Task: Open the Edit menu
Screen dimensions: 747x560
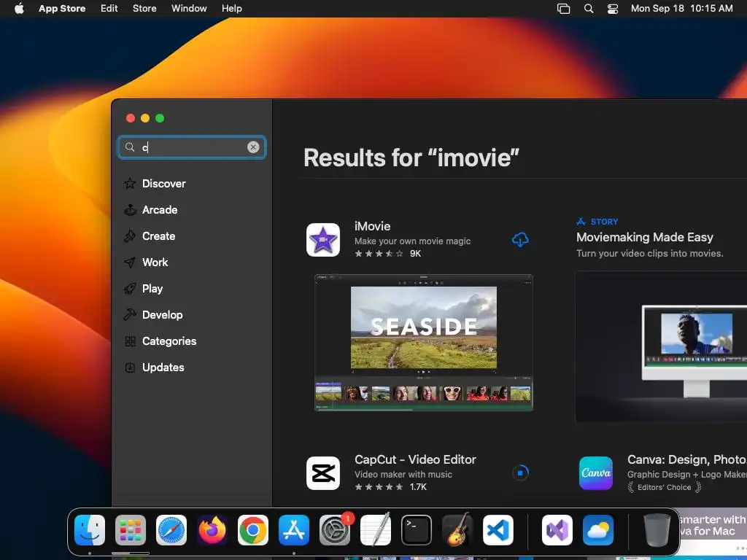Action: point(109,9)
